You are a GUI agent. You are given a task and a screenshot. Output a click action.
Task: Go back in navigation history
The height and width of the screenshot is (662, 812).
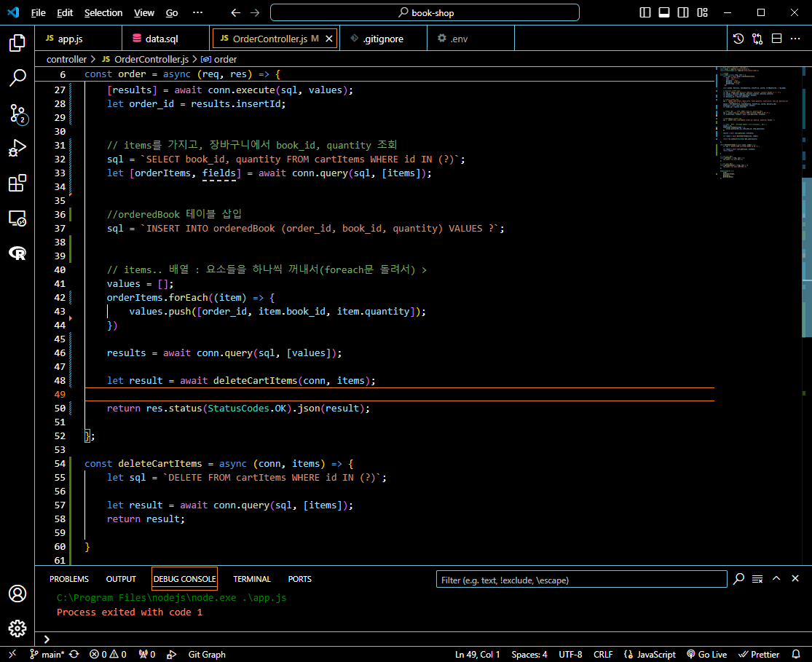236,13
